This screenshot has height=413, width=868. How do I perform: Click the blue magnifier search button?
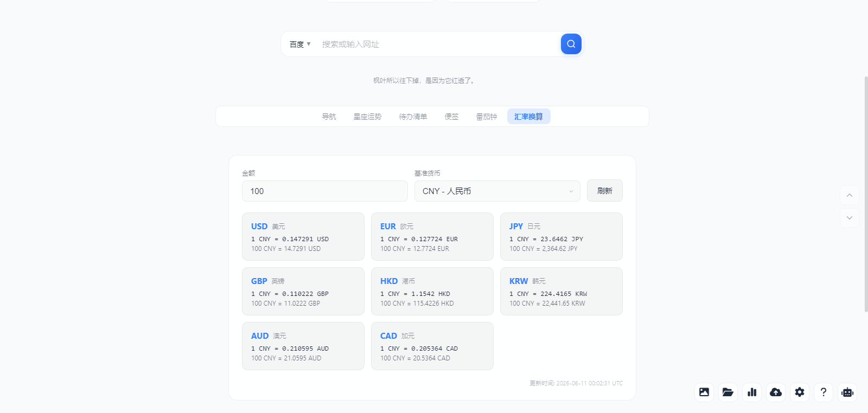click(571, 44)
